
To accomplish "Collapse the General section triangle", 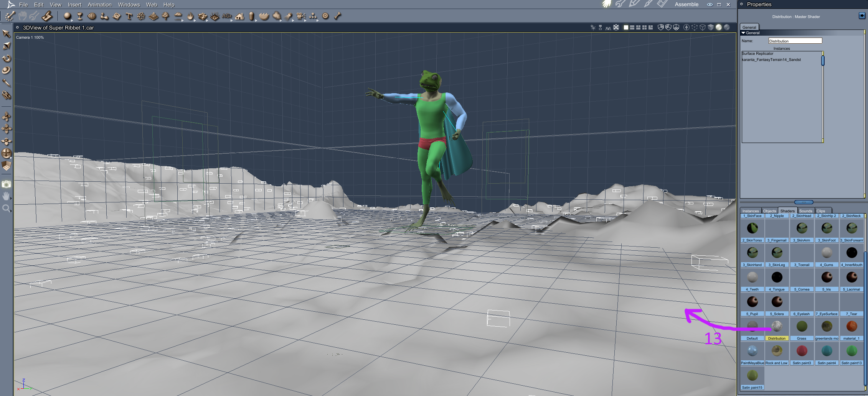I will click(x=743, y=33).
